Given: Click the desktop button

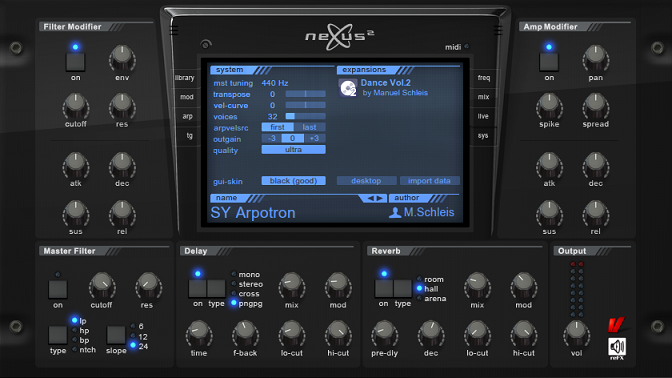Looking at the screenshot, I should pos(366,181).
